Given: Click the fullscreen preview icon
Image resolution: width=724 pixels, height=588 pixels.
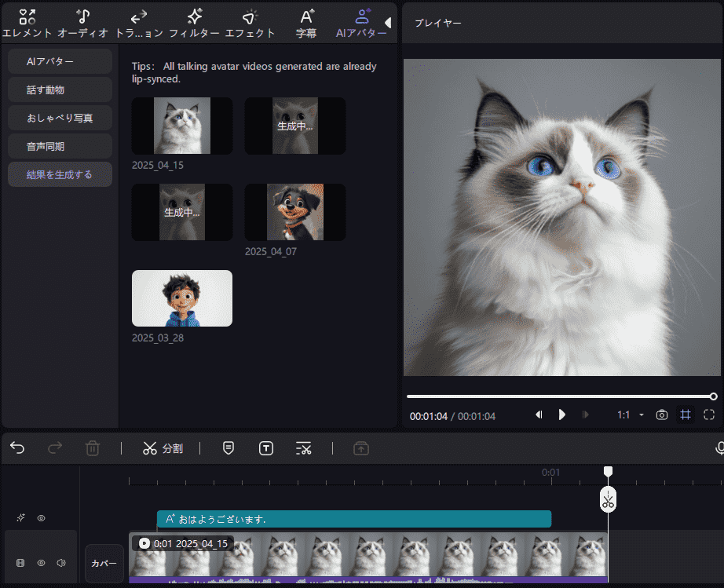Looking at the screenshot, I should click(708, 415).
